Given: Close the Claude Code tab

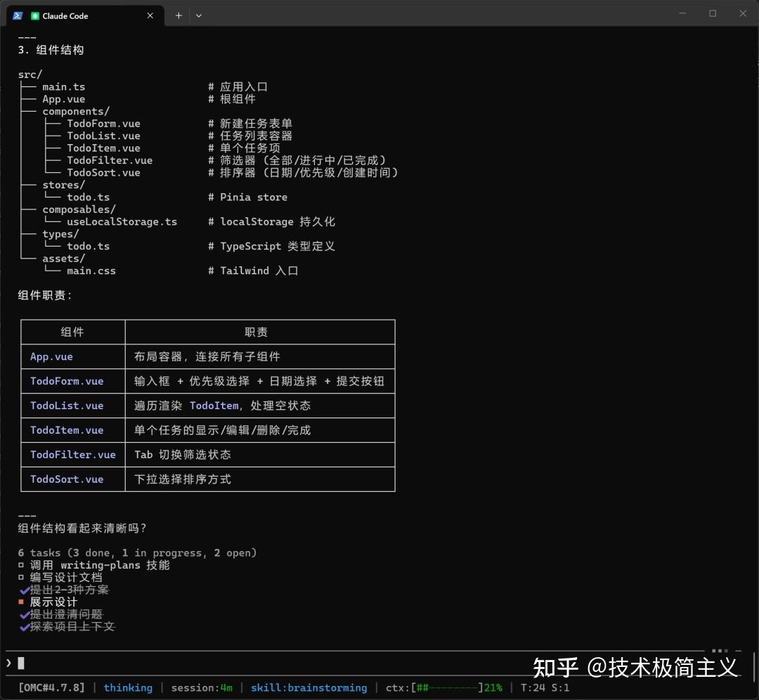Looking at the screenshot, I should point(150,15).
